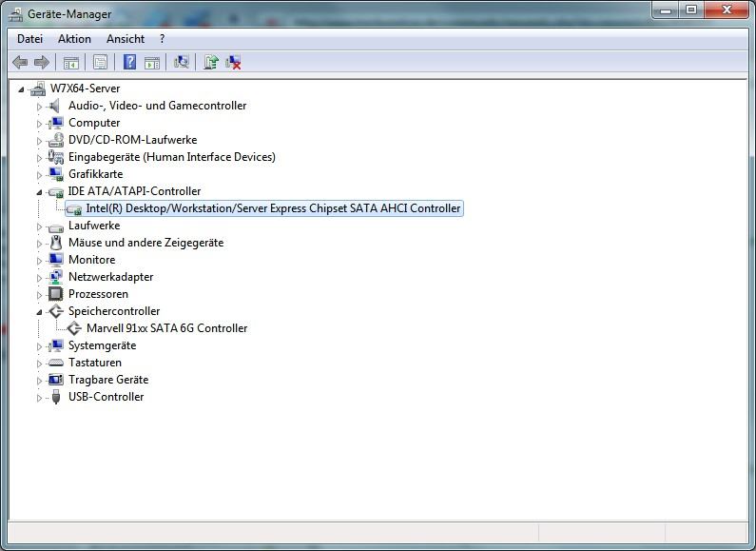Expand the Tragbare Geräte category
The image size is (756, 551).
click(39, 381)
